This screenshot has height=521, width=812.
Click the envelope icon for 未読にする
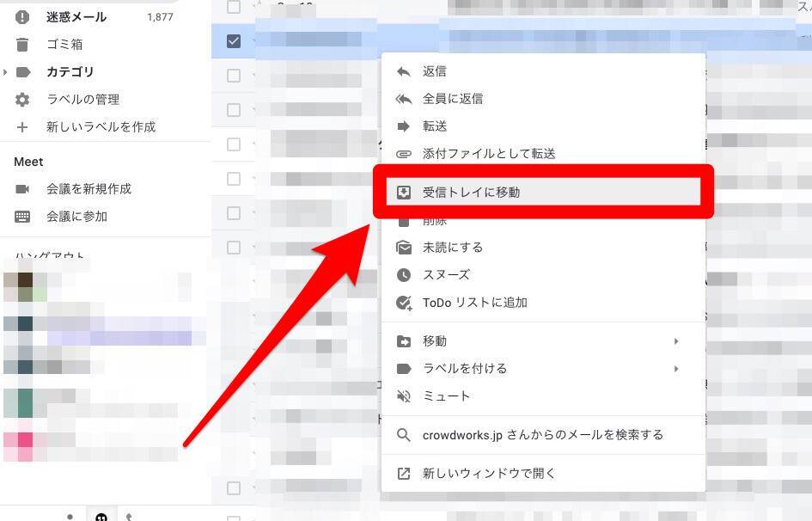[403, 248]
